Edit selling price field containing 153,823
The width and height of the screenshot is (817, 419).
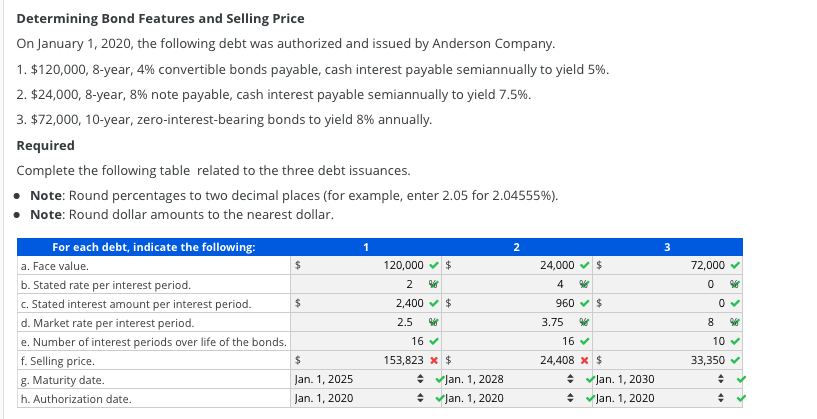point(365,360)
